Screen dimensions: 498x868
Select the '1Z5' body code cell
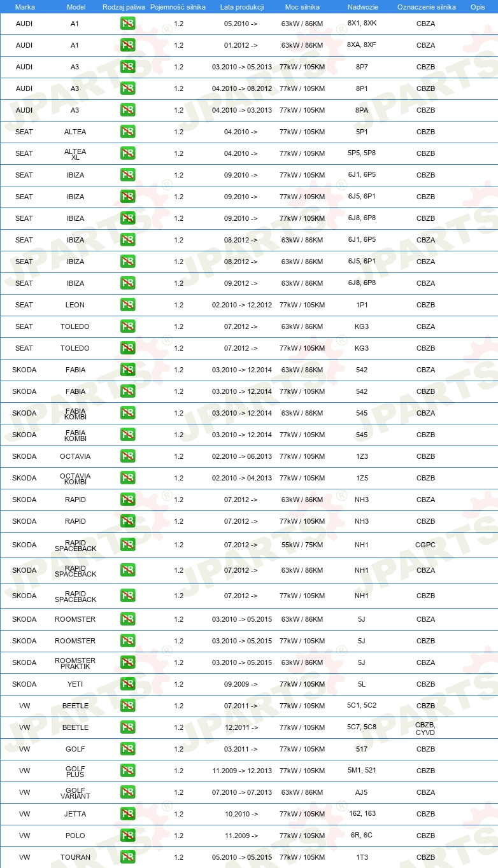(x=362, y=478)
